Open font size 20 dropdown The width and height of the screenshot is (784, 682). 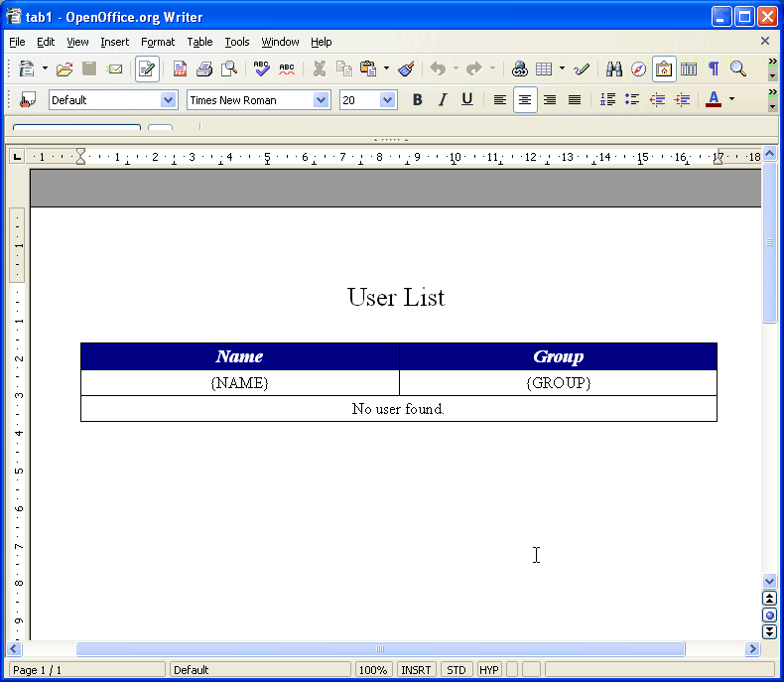tap(387, 100)
